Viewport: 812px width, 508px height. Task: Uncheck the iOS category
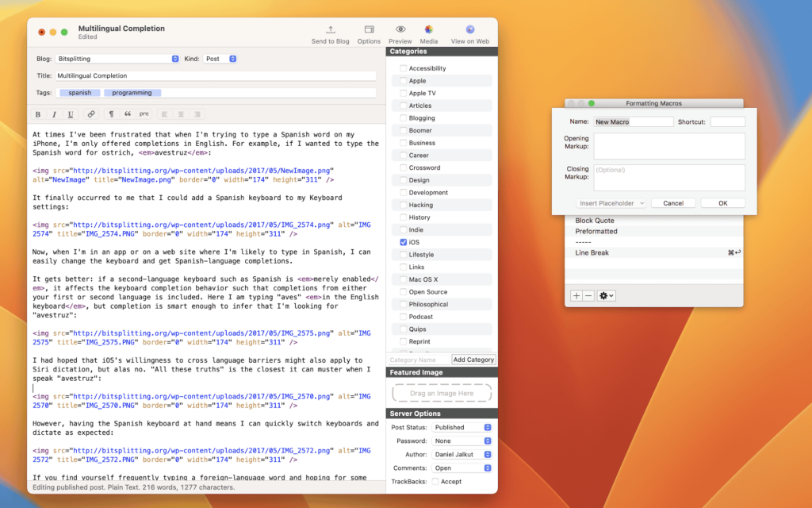pyautogui.click(x=404, y=242)
